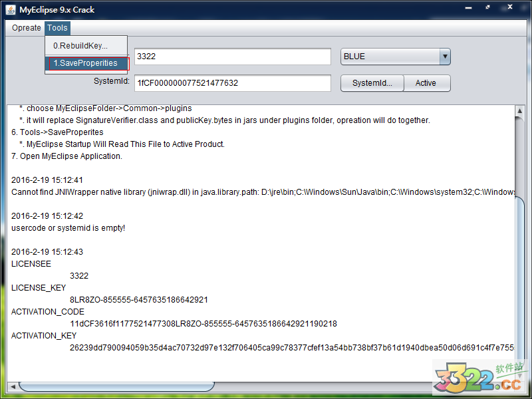The height and width of the screenshot is (399, 532).
Task: Maximize the MyEclipse Crack window
Action: click(488, 7)
